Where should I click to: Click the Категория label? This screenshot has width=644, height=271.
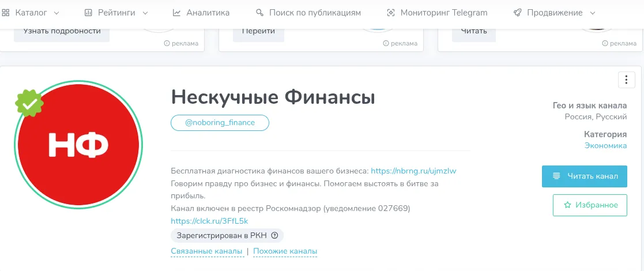pos(605,134)
